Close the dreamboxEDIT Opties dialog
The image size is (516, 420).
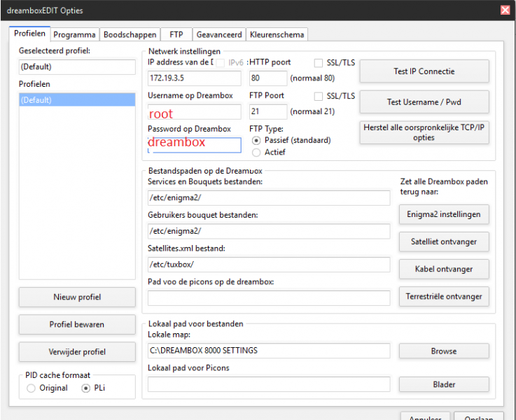(x=504, y=10)
